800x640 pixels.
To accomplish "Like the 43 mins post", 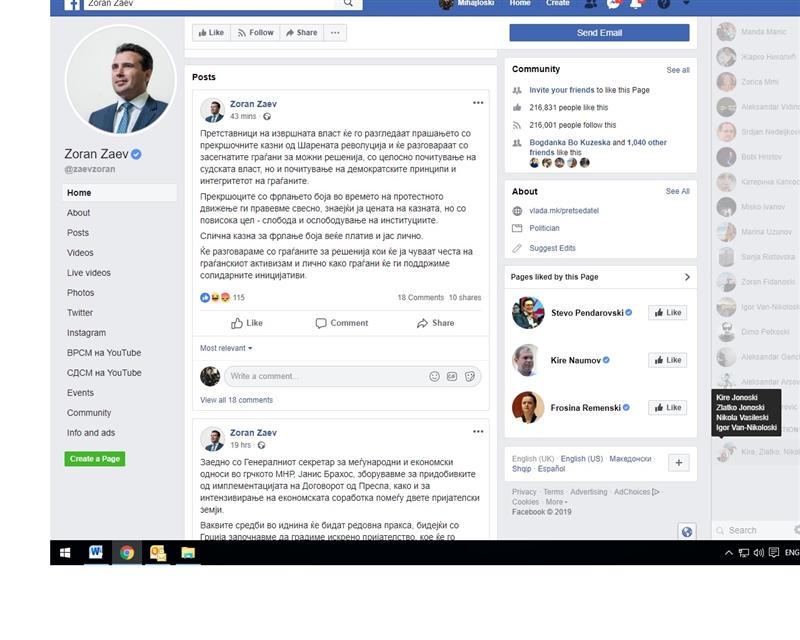I will pyautogui.click(x=247, y=323).
